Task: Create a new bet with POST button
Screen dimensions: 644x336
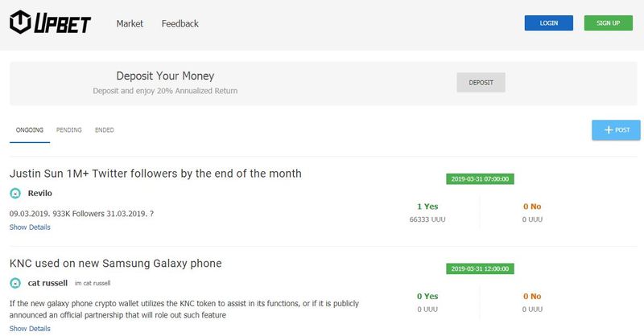Action: click(616, 129)
